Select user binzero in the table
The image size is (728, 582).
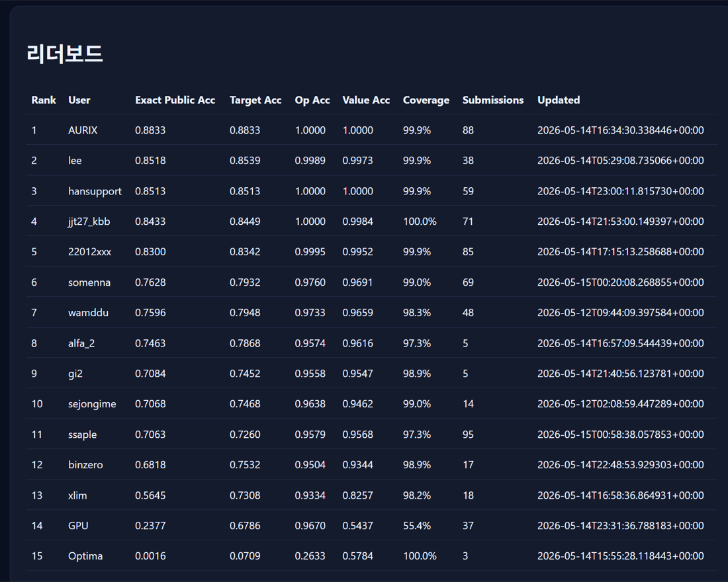(x=85, y=465)
